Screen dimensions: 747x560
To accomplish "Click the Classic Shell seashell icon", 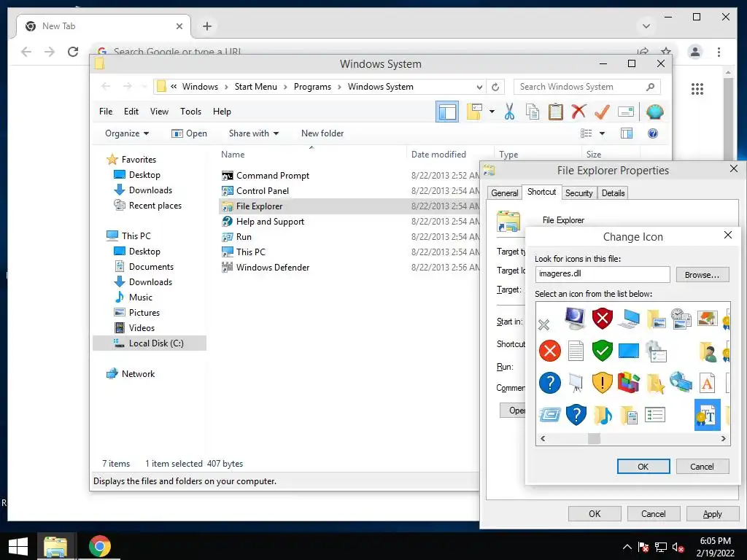I will [x=654, y=112].
